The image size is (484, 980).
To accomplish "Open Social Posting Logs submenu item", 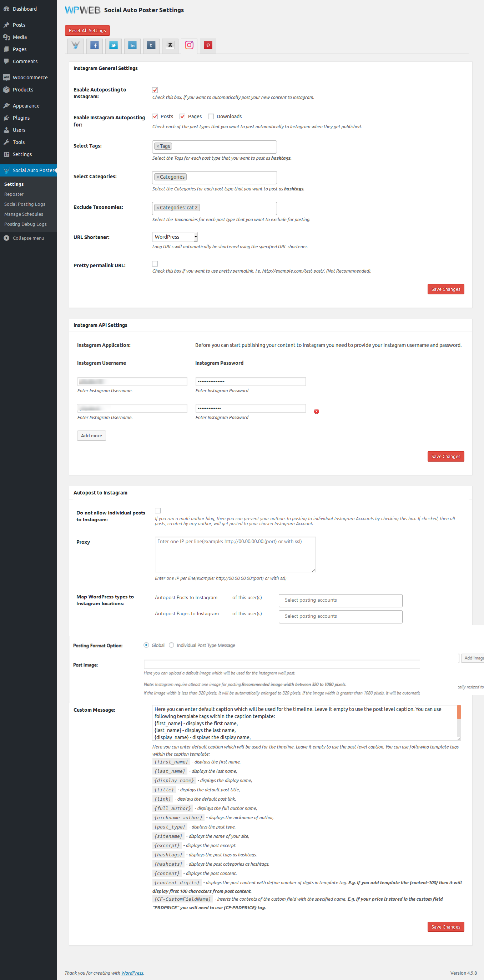I will coord(25,204).
